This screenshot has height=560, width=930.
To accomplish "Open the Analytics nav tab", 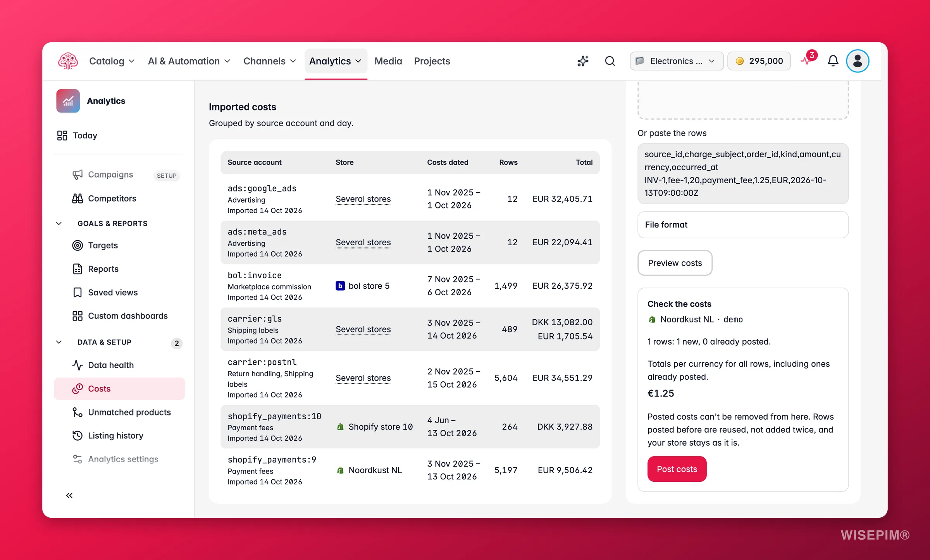I will pos(336,61).
